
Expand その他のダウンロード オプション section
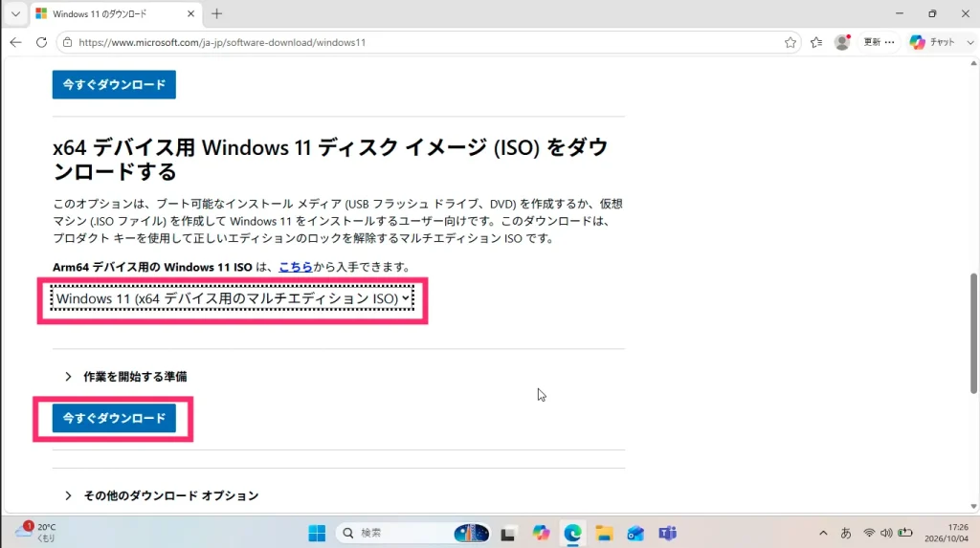click(x=162, y=495)
